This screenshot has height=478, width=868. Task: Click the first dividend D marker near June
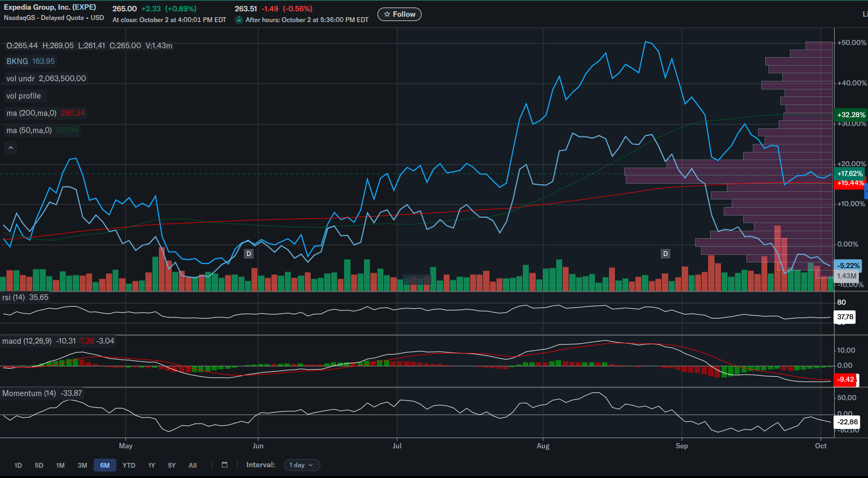tap(249, 254)
